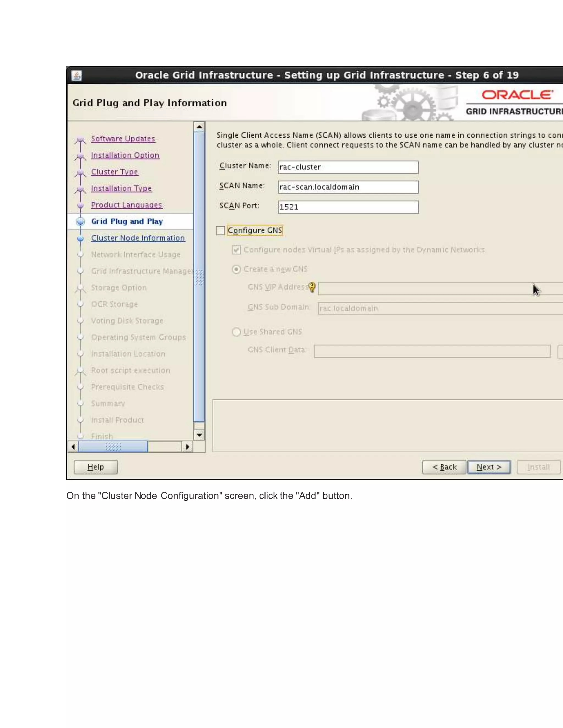Click the Install Product step
The height and width of the screenshot is (728, 563).
(x=117, y=420)
